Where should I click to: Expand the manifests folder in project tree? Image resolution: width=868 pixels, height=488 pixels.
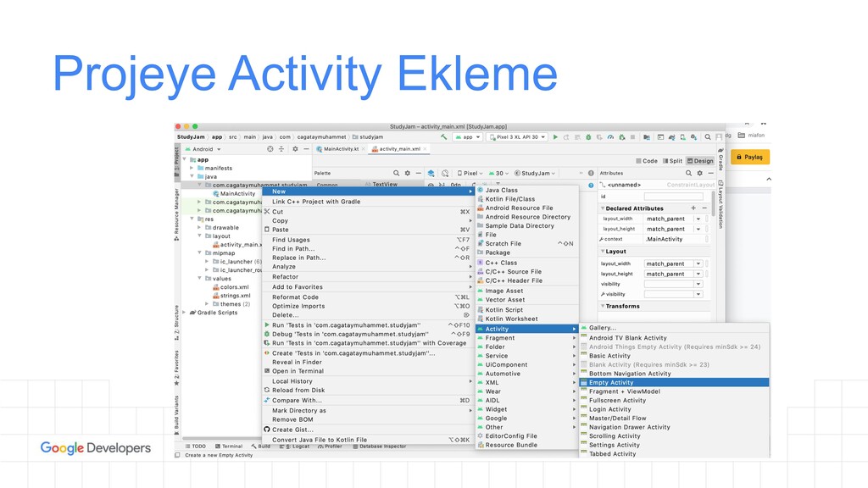(x=192, y=168)
